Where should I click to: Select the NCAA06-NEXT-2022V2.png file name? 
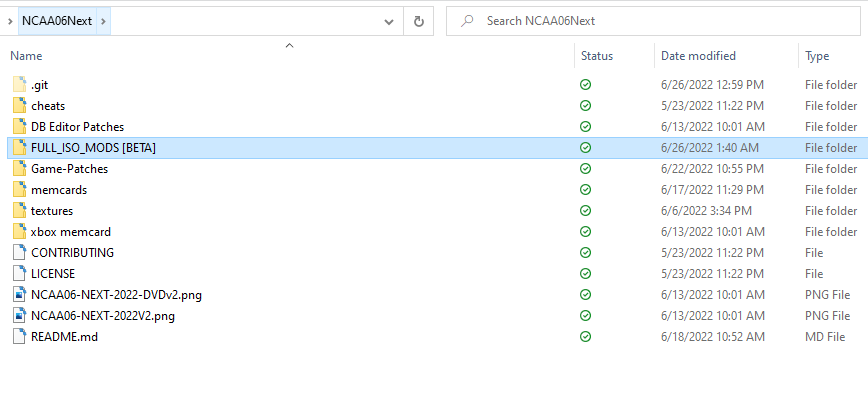[x=103, y=316]
